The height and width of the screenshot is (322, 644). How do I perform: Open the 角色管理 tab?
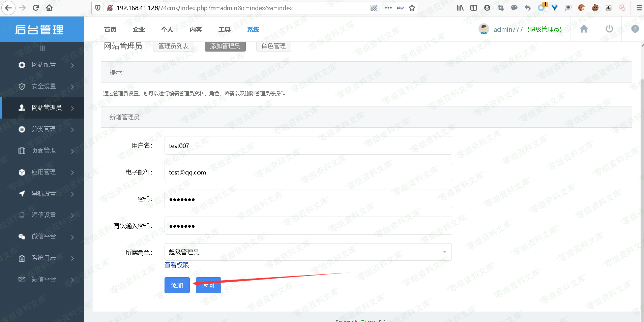(273, 46)
